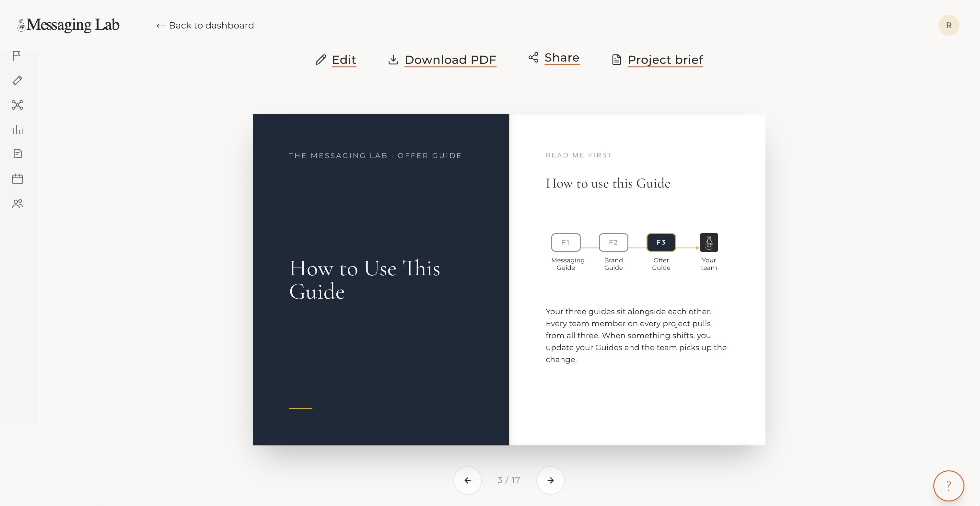Click the 'Your three guides sit alongside' paragraph
This screenshot has height=506, width=980.
pos(636,335)
